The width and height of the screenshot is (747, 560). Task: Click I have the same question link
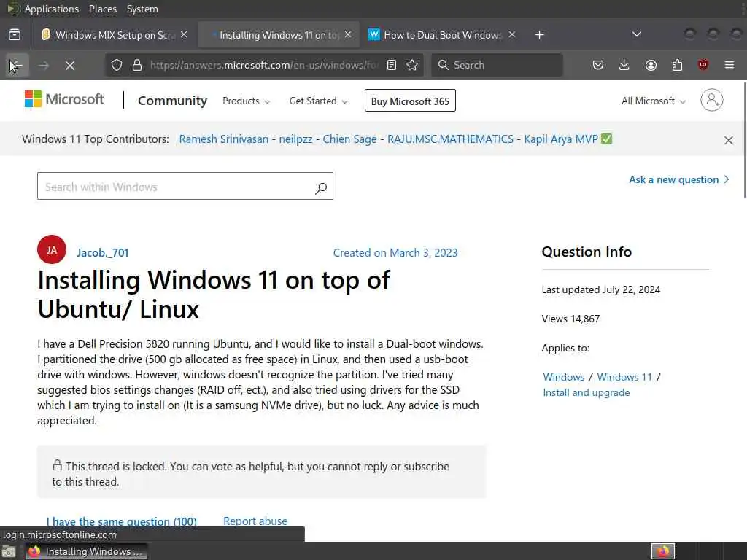tap(122, 521)
